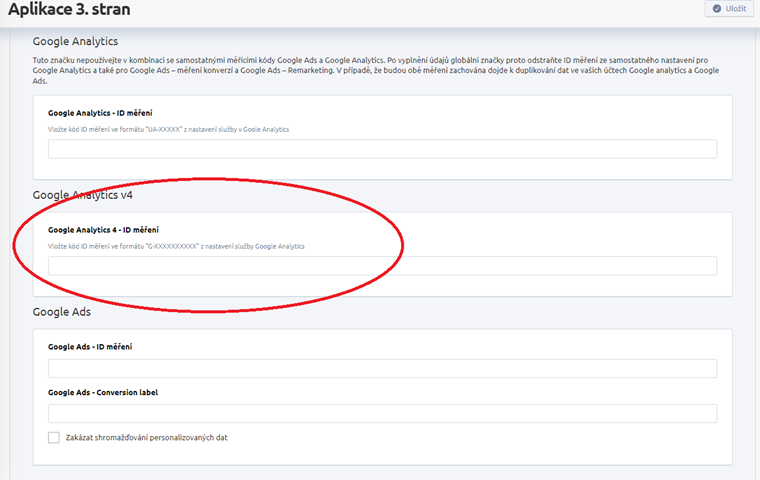Click the 'Google Ads' section heading
The image size is (760, 480).
click(61, 312)
